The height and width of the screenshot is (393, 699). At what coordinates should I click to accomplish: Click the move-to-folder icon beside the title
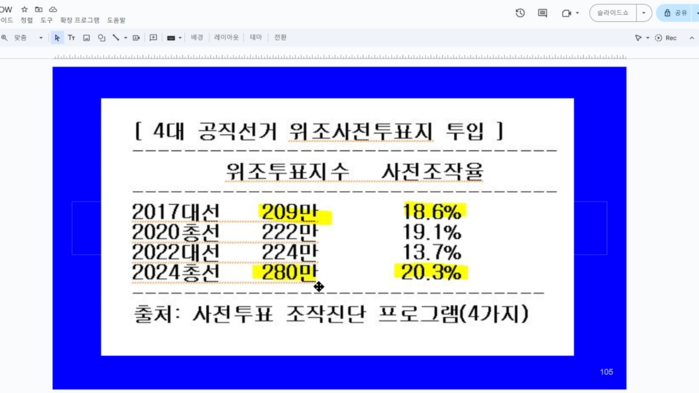(39, 9)
